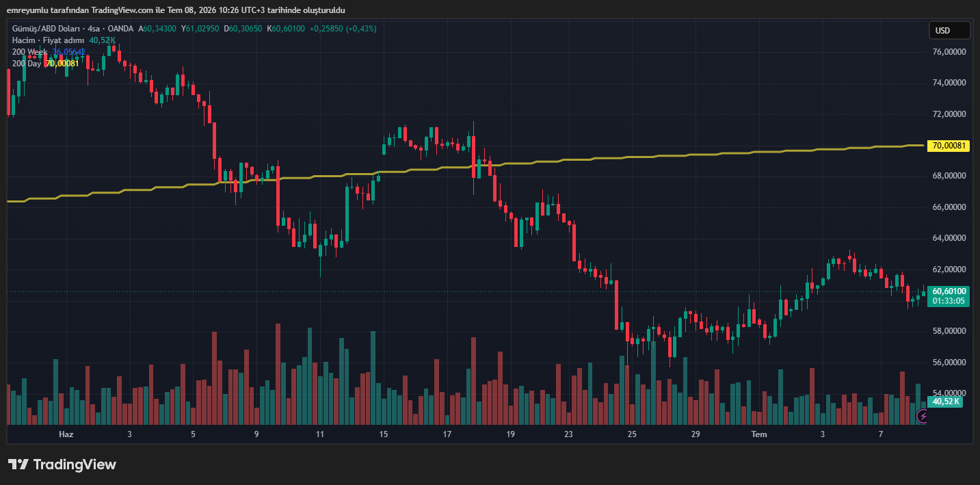Click the 40,52 K volume axis label
The height and width of the screenshot is (485, 980).
(944, 402)
